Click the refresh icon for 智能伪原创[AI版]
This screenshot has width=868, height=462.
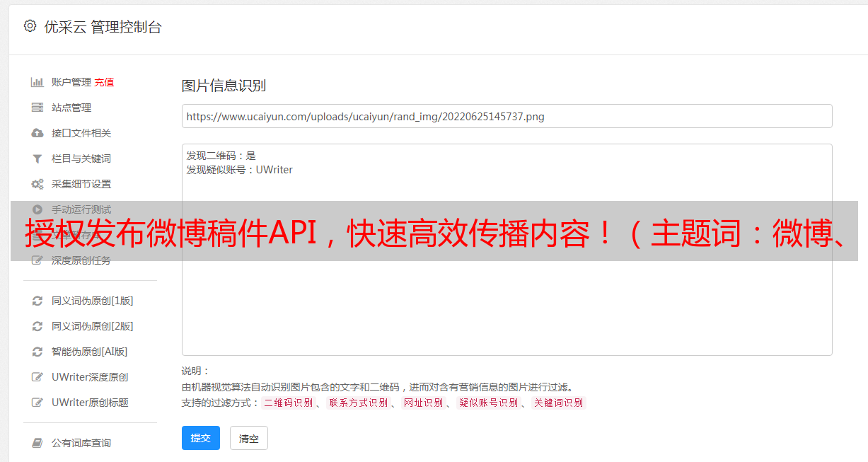coord(37,352)
